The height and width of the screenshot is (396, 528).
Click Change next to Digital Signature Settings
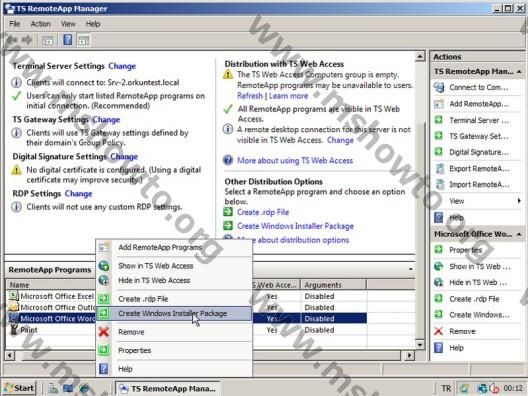coord(124,157)
